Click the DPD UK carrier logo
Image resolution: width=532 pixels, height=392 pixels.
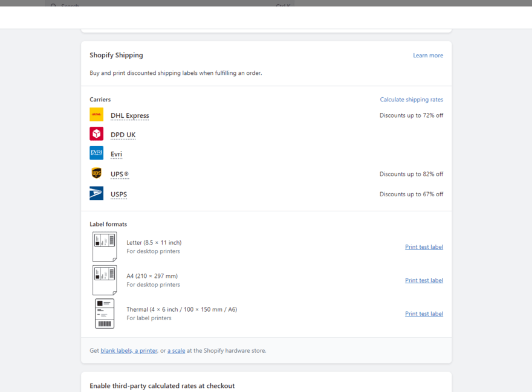[96, 133]
